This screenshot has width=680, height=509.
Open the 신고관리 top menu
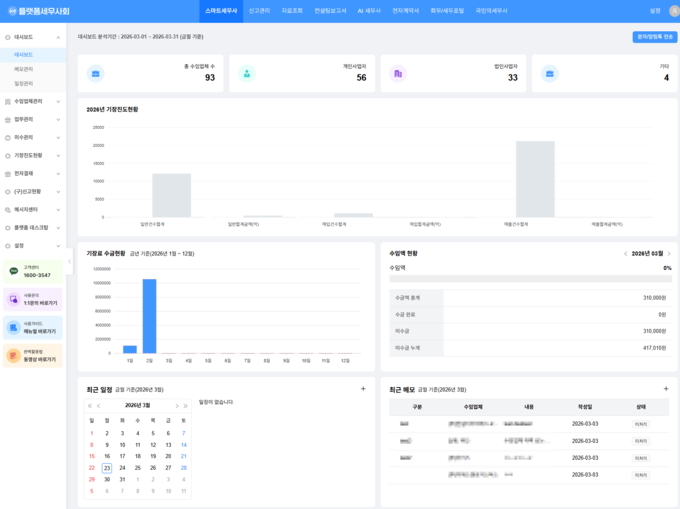(259, 10)
